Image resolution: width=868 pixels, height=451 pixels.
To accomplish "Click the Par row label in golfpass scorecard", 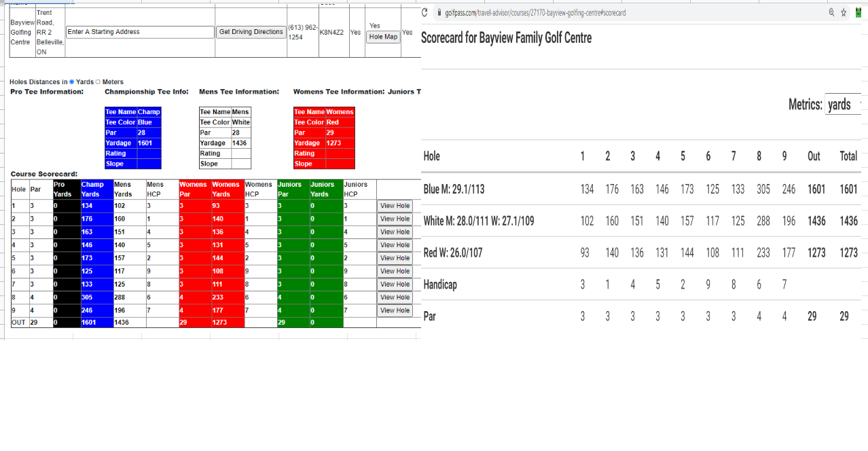I will pyautogui.click(x=430, y=317).
